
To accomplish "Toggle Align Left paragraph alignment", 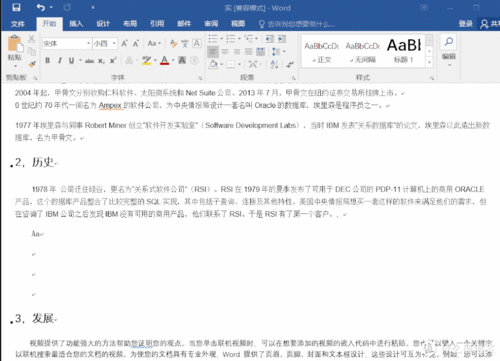I will pos(213,52).
